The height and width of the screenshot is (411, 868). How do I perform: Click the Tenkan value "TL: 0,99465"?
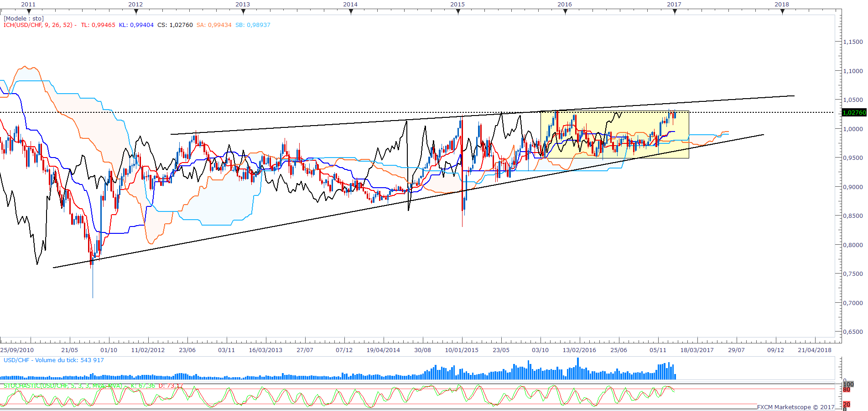click(98, 25)
